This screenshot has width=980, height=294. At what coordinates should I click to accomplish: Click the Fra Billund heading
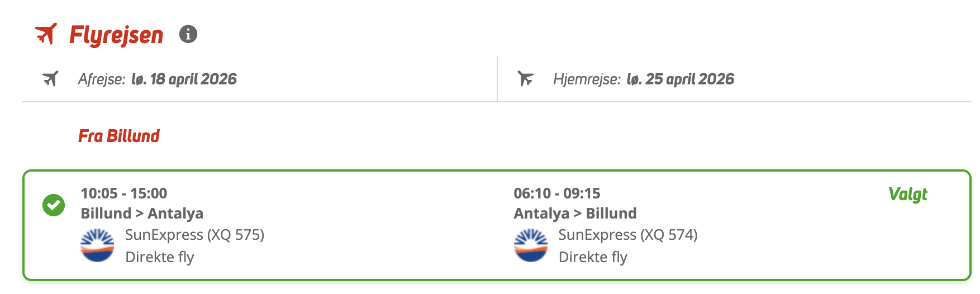[x=119, y=136]
